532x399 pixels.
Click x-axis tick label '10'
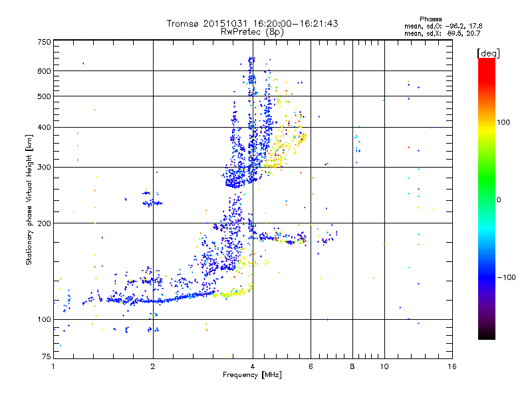pyautogui.click(x=384, y=366)
